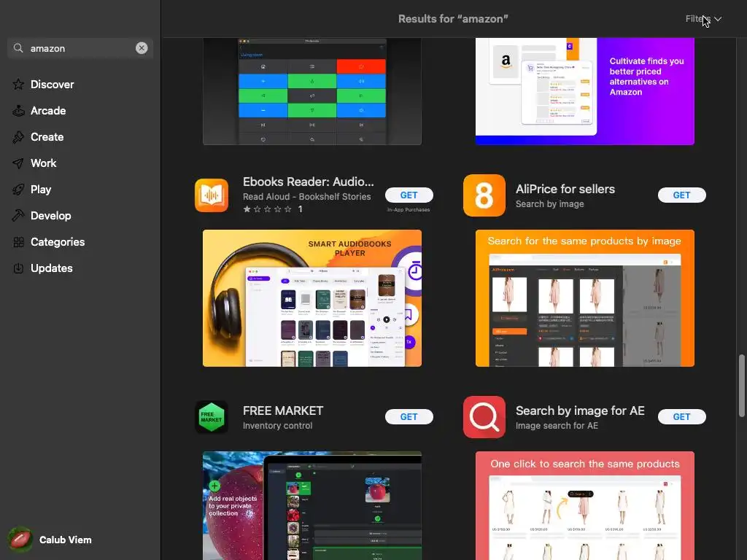Click the Calub Viem account avatar
Image resolution: width=747 pixels, height=560 pixels.
pyautogui.click(x=20, y=540)
